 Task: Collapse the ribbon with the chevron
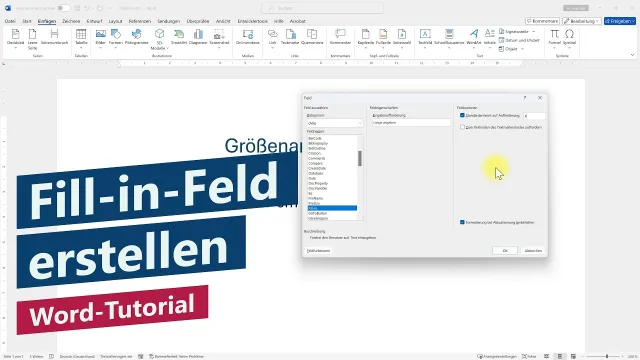click(632, 55)
